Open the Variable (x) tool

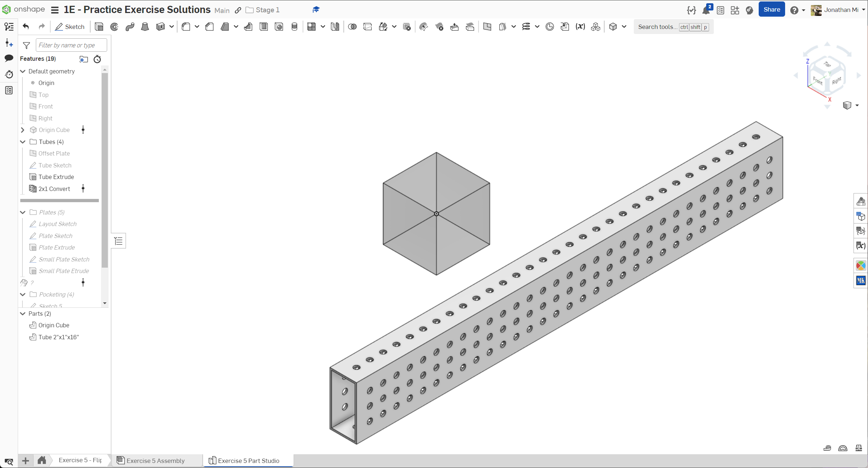[x=580, y=27]
